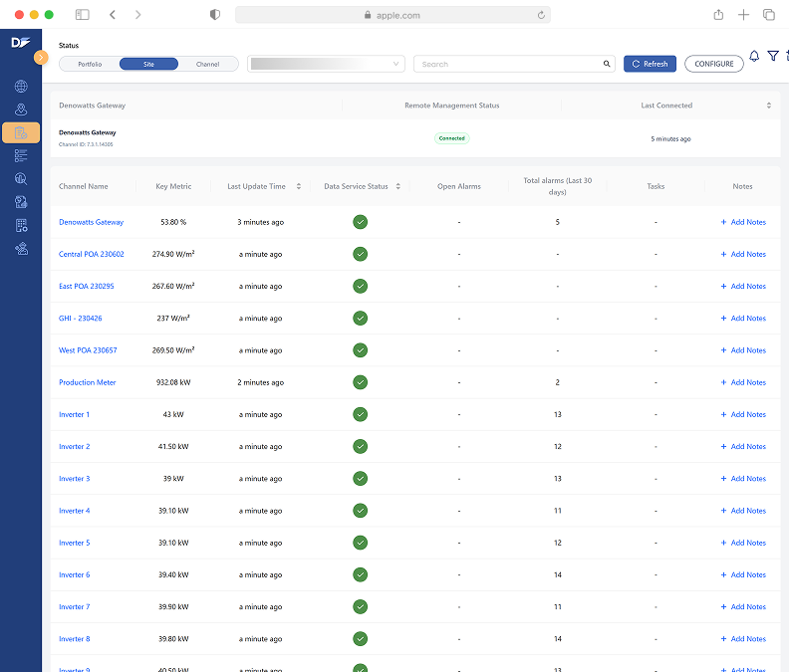Open the globe icon in sidebar
The height and width of the screenshot is (672, 789).
21,87
